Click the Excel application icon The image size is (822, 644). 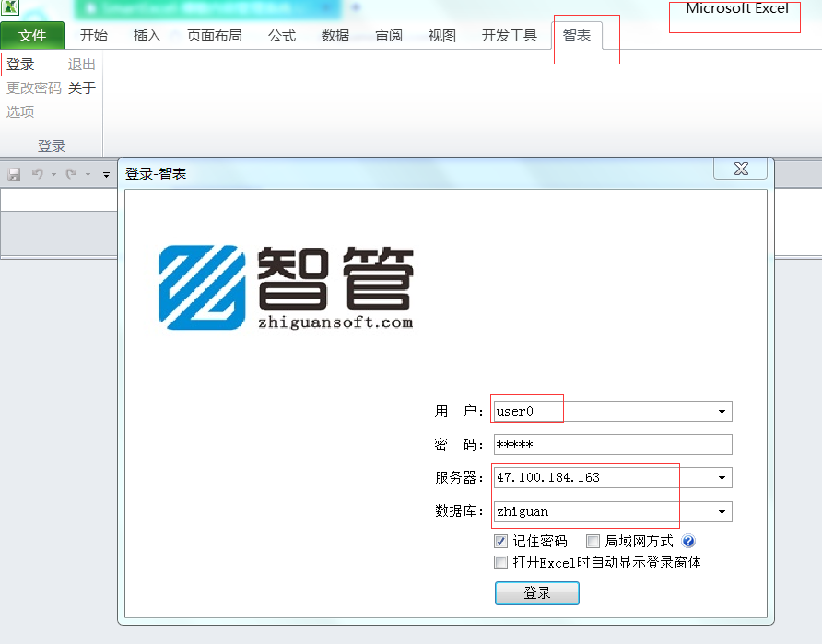(x=9, y=7)
